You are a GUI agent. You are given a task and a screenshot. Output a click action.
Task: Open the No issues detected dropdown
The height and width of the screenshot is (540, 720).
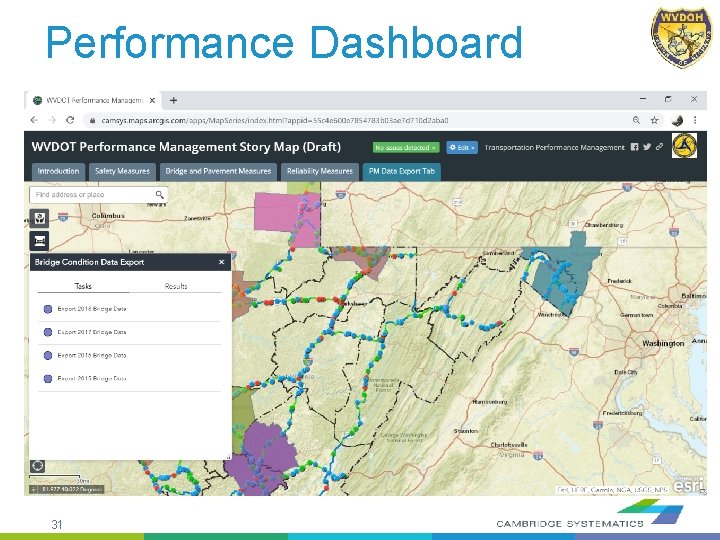(405, 147)
